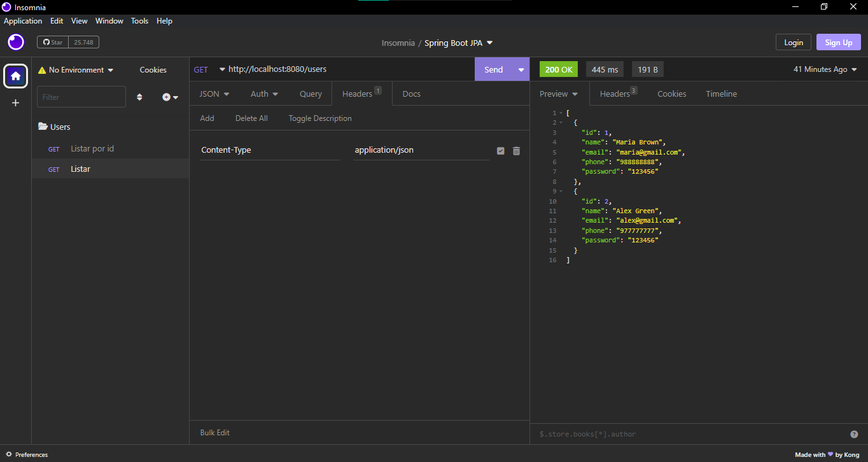Switch to the request Headers tab
Screen dimensions: 868x462
click(x=362, y=94)
